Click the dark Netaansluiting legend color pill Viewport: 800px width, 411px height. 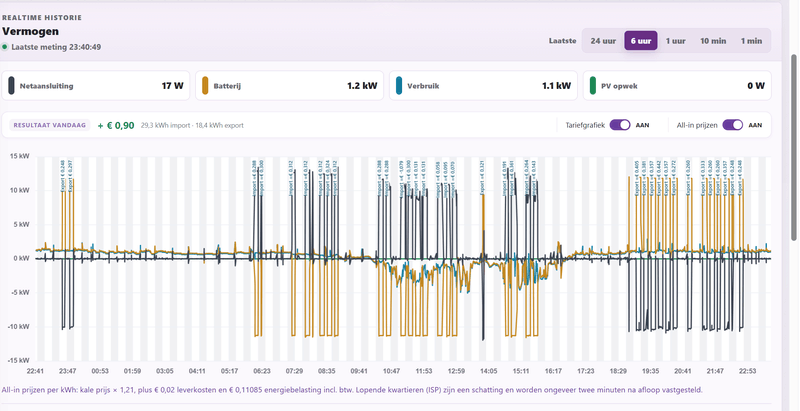[x=11, y=86]
